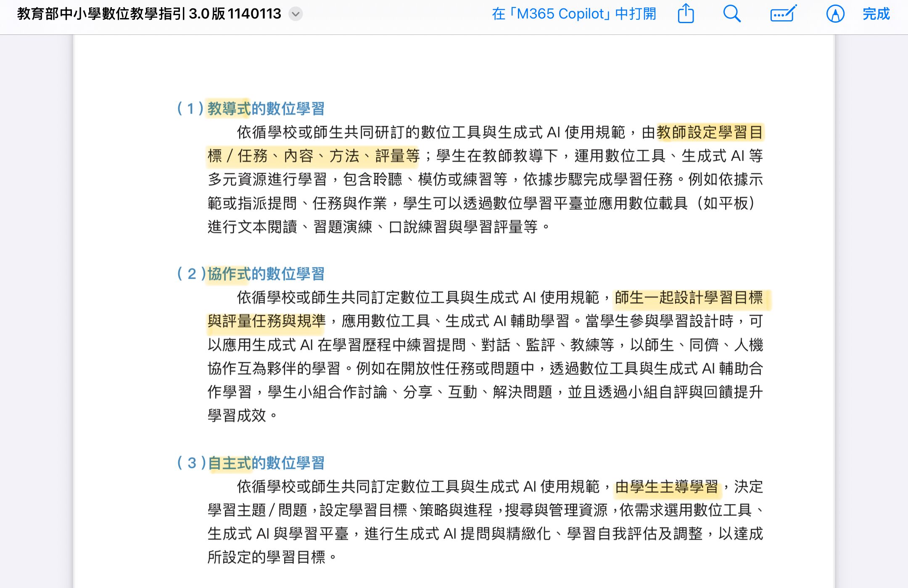Open document in M365 Copilot
The height and width of the screenshot is (588, 908).
pyautogui.click(x=574, y=14)
